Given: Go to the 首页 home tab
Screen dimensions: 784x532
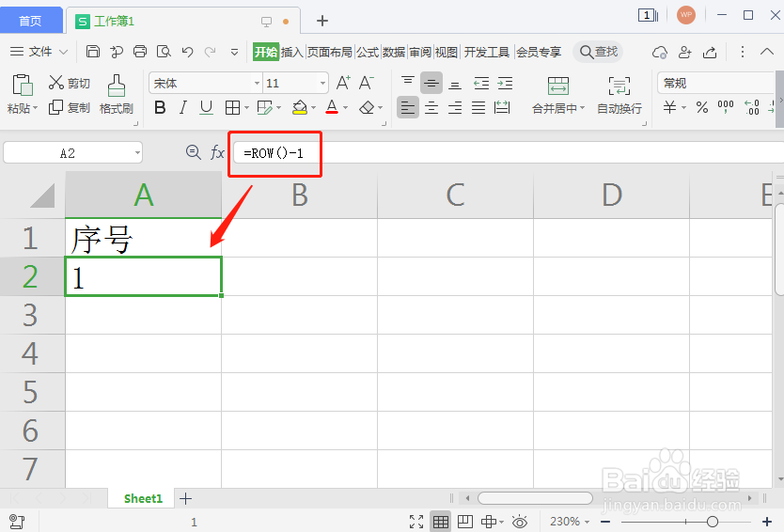Looking at the screenshot, I should pyautogui.click(x=30, y=21).
